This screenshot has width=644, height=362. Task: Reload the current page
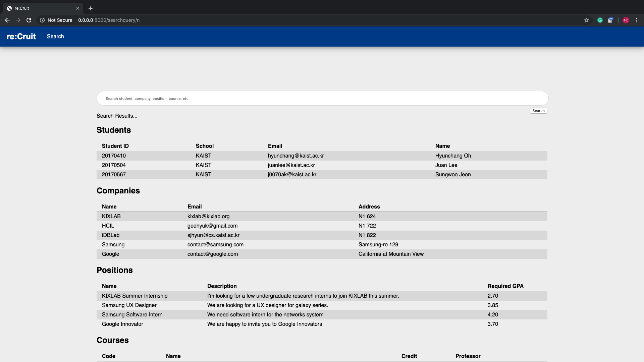(x=29, y=20)
